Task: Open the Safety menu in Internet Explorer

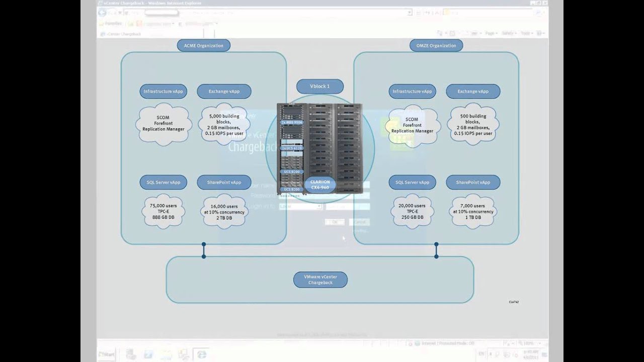Action: coord(509,33)
